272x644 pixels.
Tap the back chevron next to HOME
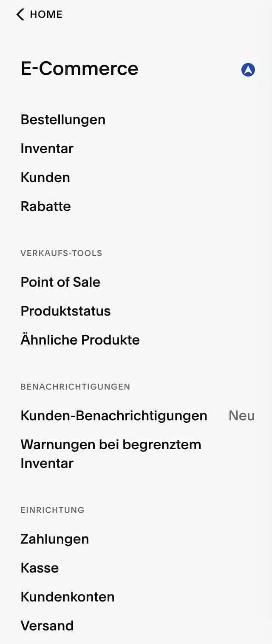[x=20, y=14]
